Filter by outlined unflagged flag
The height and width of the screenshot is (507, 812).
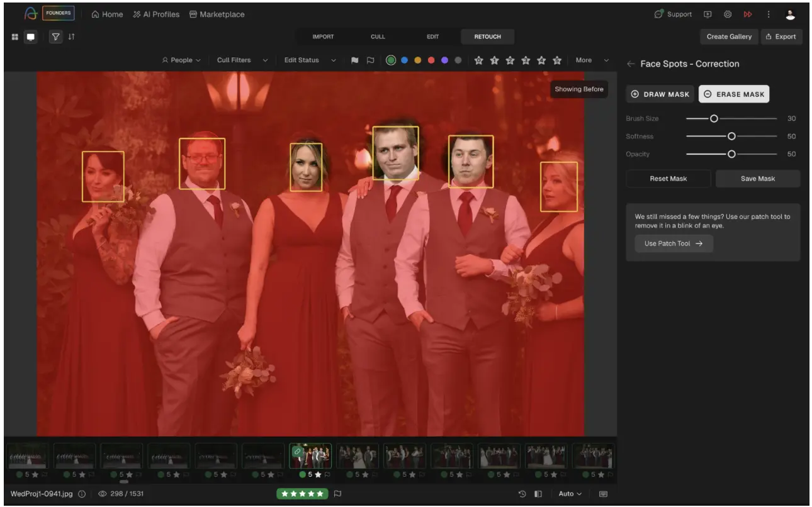(x=371, y=60)
